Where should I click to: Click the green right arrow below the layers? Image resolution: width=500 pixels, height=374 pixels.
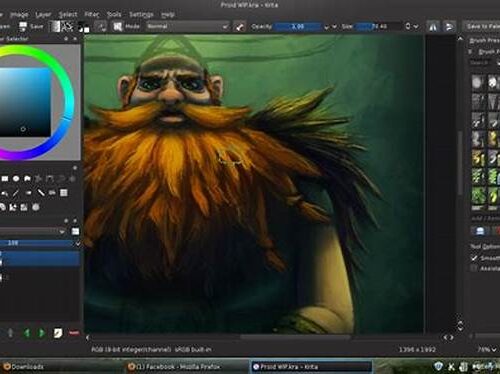pos(42,333)
